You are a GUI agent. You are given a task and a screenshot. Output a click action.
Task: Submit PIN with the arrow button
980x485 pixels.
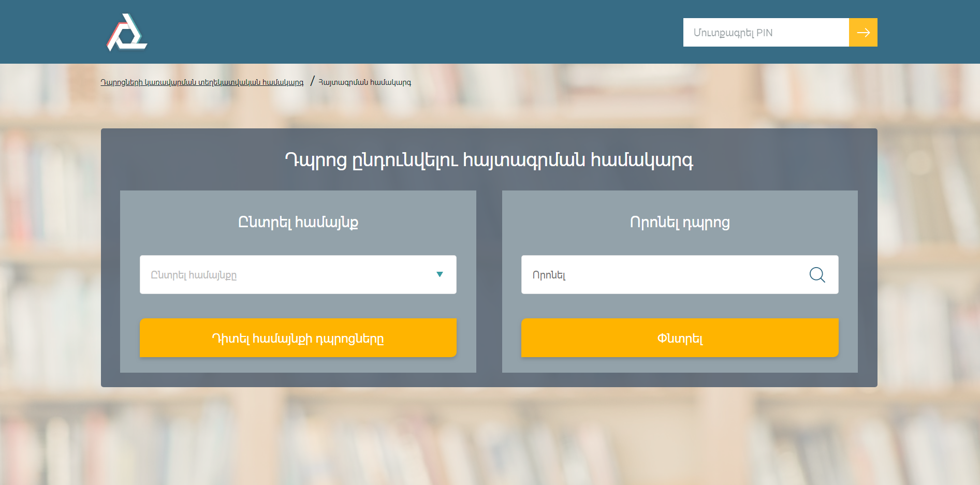click(863, 32)
